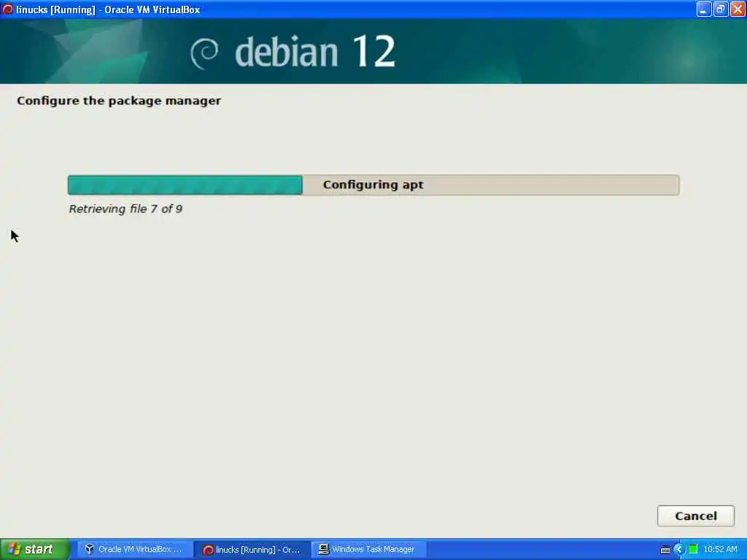
Task: Select linucks [Running] taskbar button
Action: pos(252,549)
